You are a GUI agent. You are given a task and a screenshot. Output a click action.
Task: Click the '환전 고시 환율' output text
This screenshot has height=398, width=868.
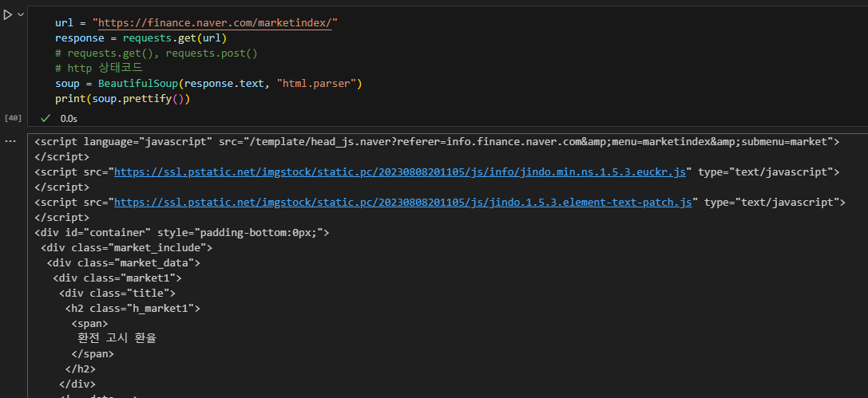(x=117, y=338)
